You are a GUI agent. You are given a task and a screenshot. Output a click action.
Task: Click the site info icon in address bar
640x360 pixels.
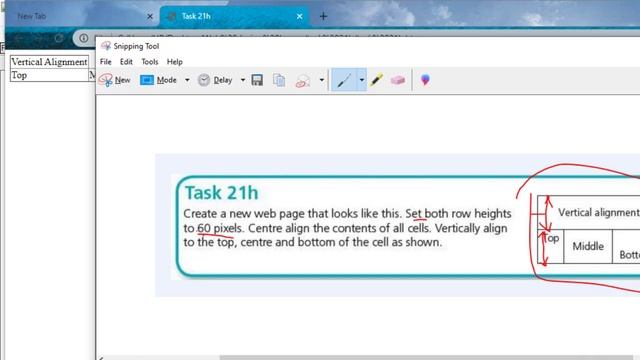[x=84, y=38]
